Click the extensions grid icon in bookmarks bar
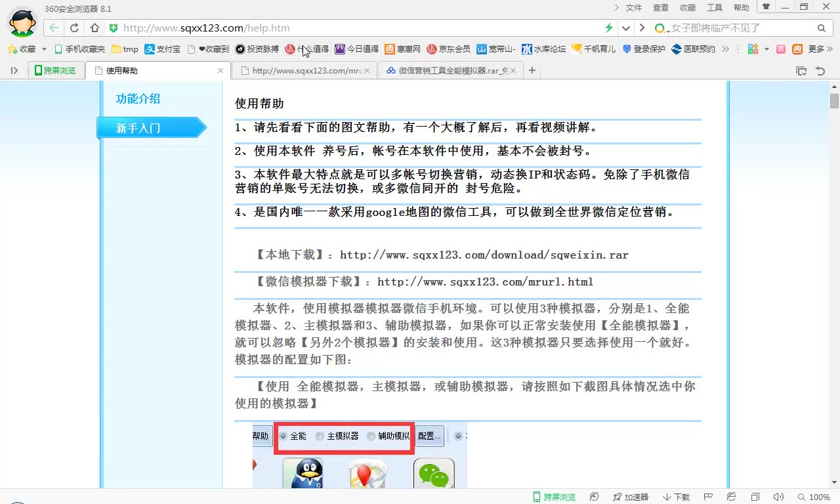This screenshot has width=840, height=504. [x=752, y=49]
